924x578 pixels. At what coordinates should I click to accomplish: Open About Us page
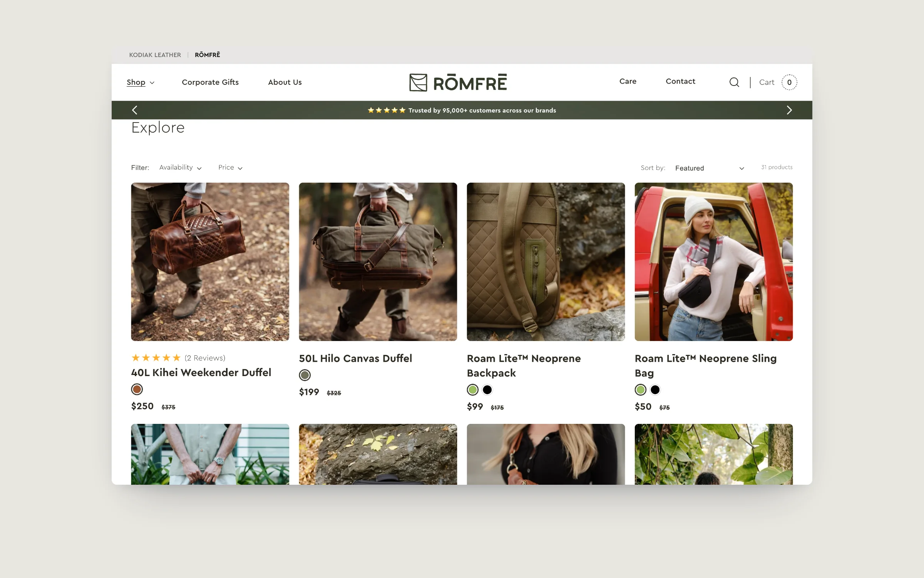(285, 82)
